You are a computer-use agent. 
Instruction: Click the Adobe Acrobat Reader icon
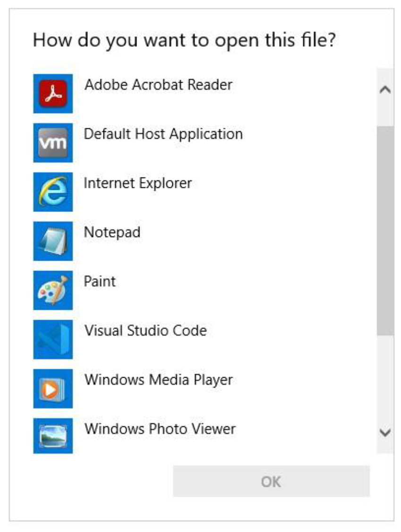(52, 93)
